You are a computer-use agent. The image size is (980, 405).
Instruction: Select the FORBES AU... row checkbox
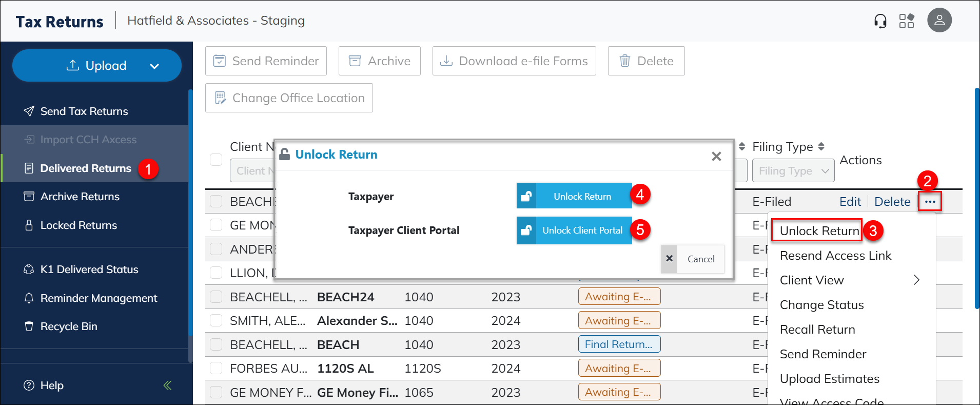click(216, 369)
